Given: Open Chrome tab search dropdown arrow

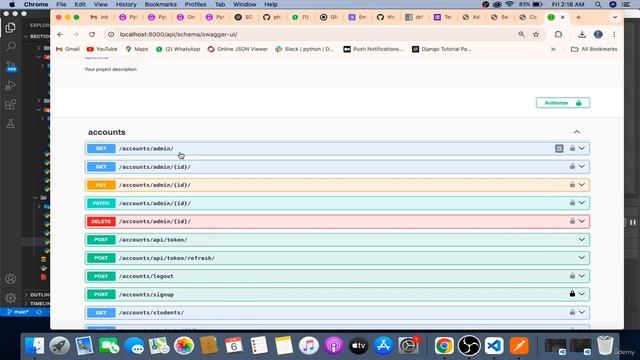Looking at the screenshot, I should (615, 17).
